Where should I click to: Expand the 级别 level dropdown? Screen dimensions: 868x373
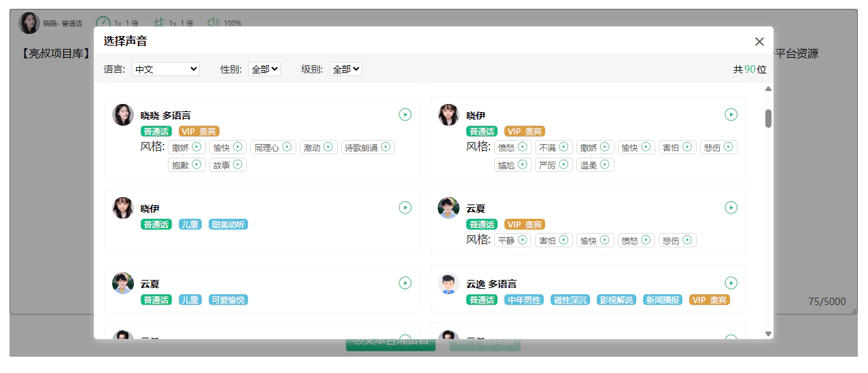(x=345, y=69)
